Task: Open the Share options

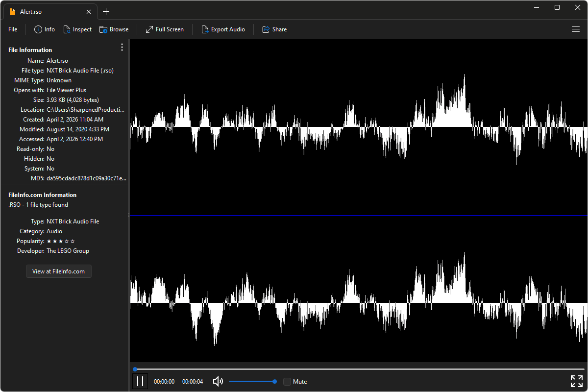Action: tap(274, 29)
